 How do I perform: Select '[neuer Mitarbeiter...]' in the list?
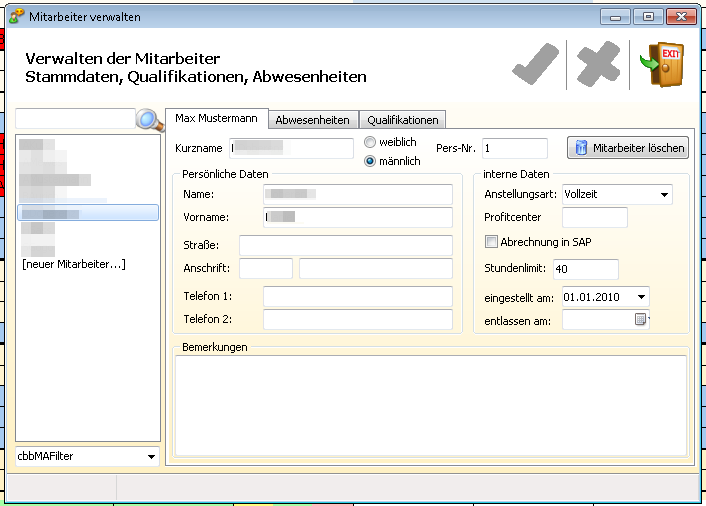coord(74,264)
